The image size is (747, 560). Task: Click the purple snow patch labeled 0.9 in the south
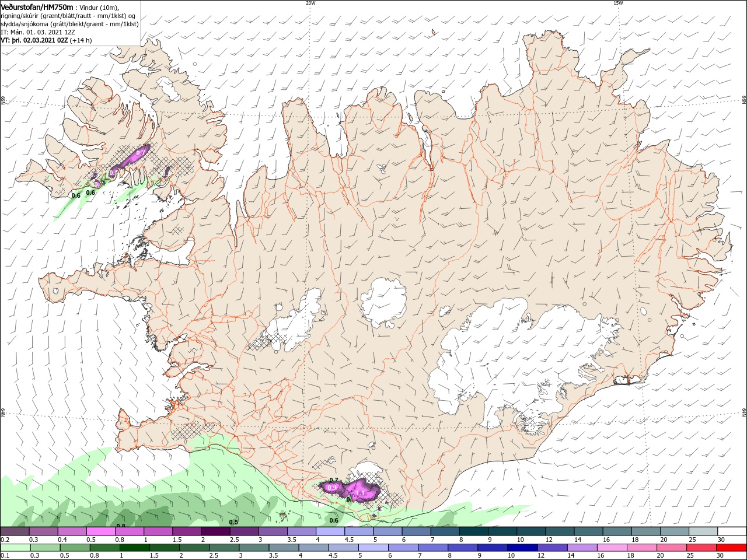(333, 488)
